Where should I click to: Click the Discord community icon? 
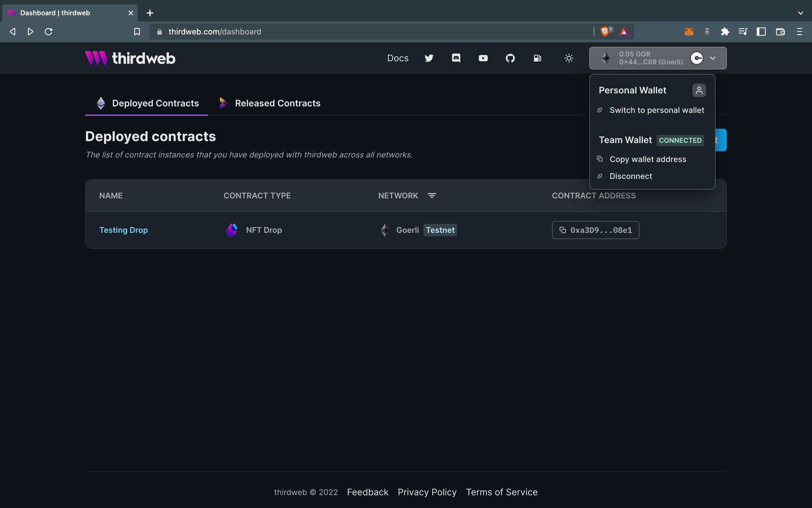point(456,57)
